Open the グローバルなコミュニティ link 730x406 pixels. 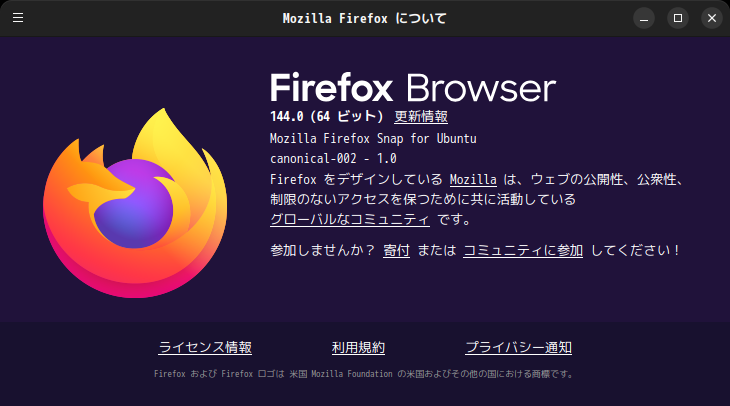click(x=350, y=219)
